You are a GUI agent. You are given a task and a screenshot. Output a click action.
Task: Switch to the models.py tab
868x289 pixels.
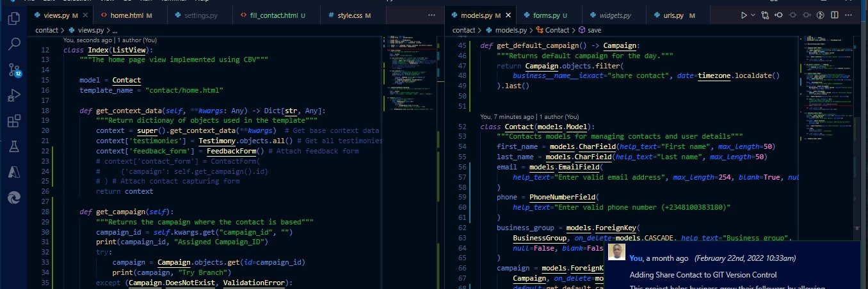click(x=480, y=15)
